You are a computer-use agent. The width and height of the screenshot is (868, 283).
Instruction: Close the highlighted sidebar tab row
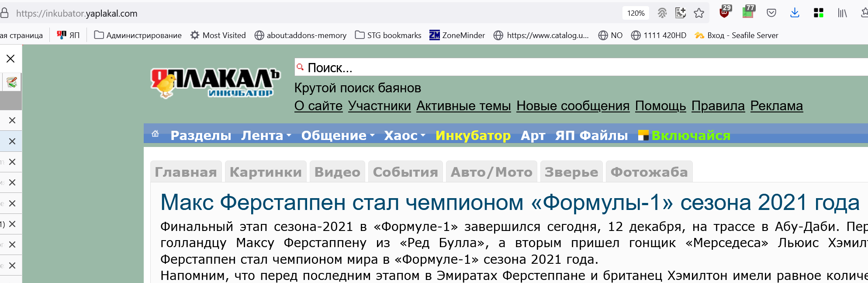pyautogui.click(x=12, y=141)
